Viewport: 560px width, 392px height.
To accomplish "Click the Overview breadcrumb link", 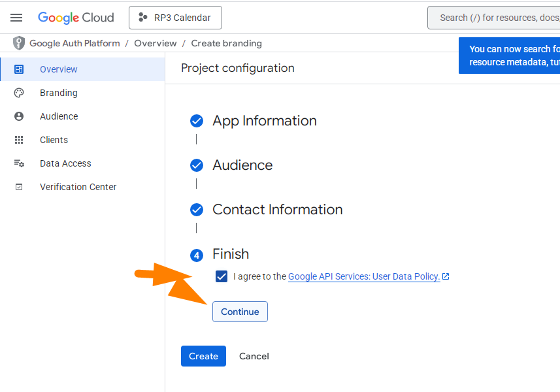I will click(156, 43).
